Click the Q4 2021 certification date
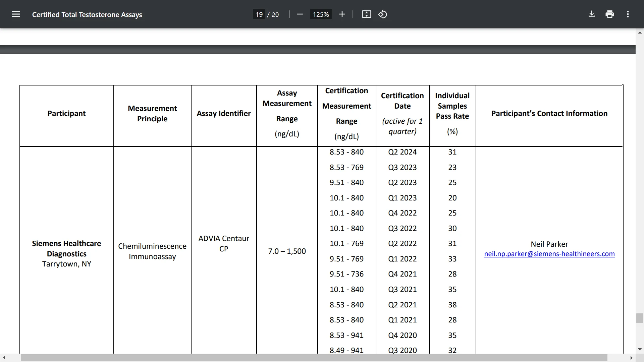Viewport: 644px width, 362px height. click(x=402, y=274)
